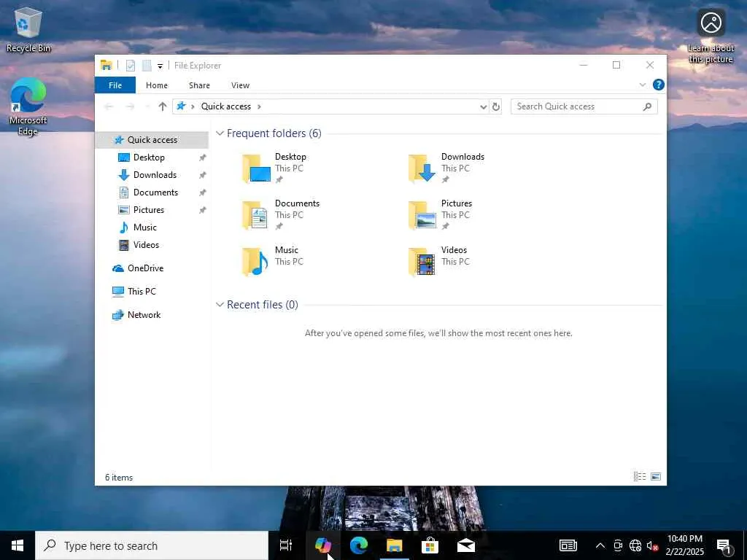Viewport: 747px width, 560px height.
Task: Click the pin icon beside Pictures in sidebar
Action: point(203,210)
